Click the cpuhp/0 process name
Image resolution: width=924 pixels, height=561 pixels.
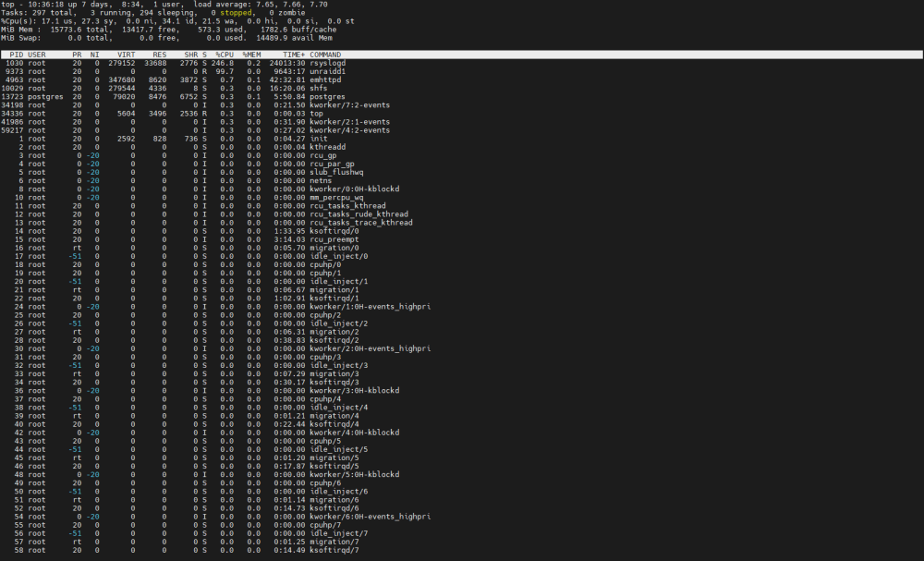[325, 264]
